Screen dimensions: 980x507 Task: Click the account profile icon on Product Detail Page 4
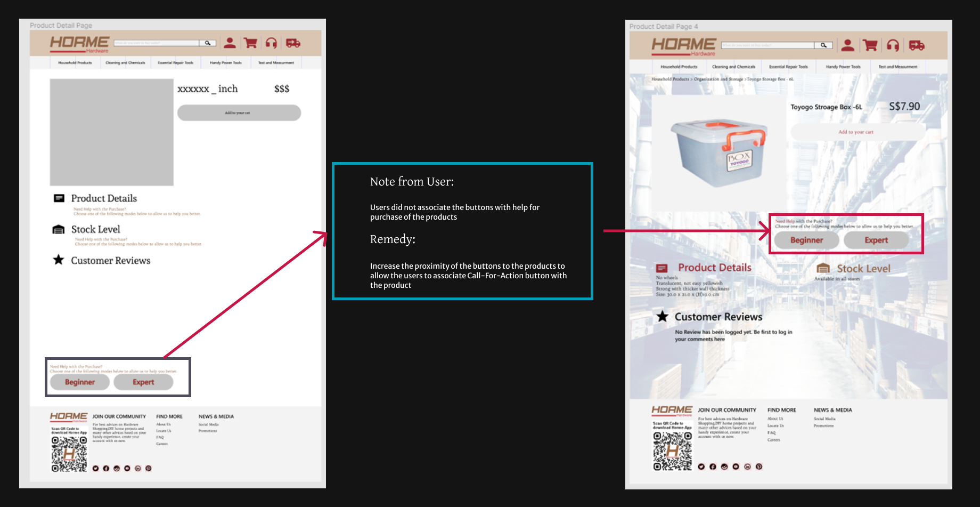tap(848, 45)
